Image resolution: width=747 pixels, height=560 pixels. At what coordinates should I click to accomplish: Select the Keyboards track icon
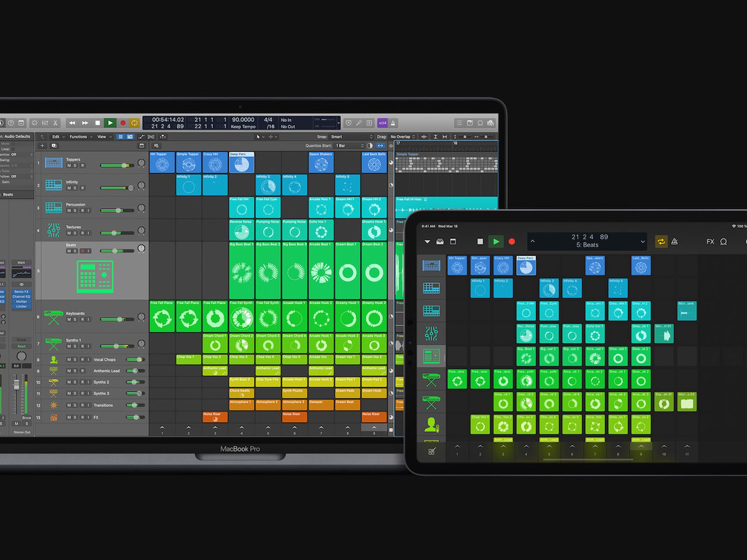point(54,317)
